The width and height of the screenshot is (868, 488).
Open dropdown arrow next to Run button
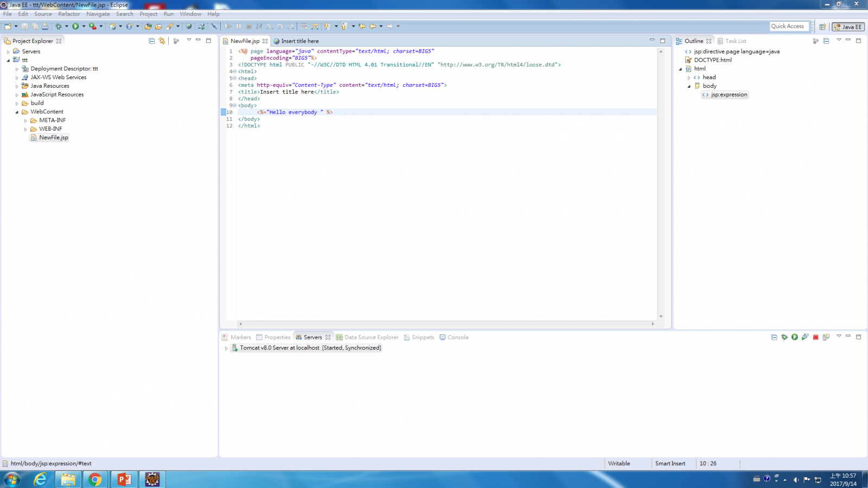(84, 26)
